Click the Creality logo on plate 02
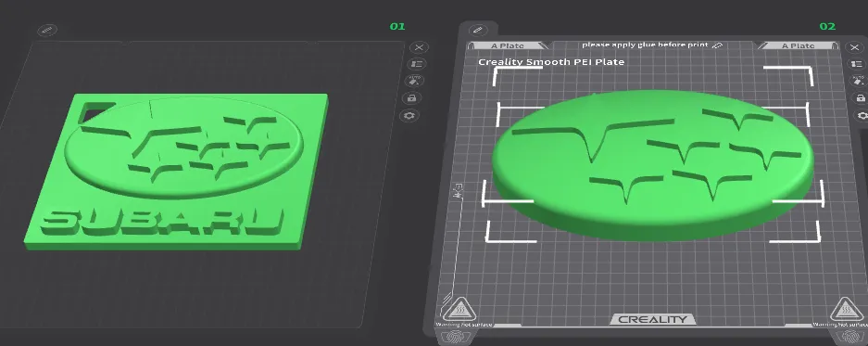This screenshot has height=346, width=868. coord(653,319)
